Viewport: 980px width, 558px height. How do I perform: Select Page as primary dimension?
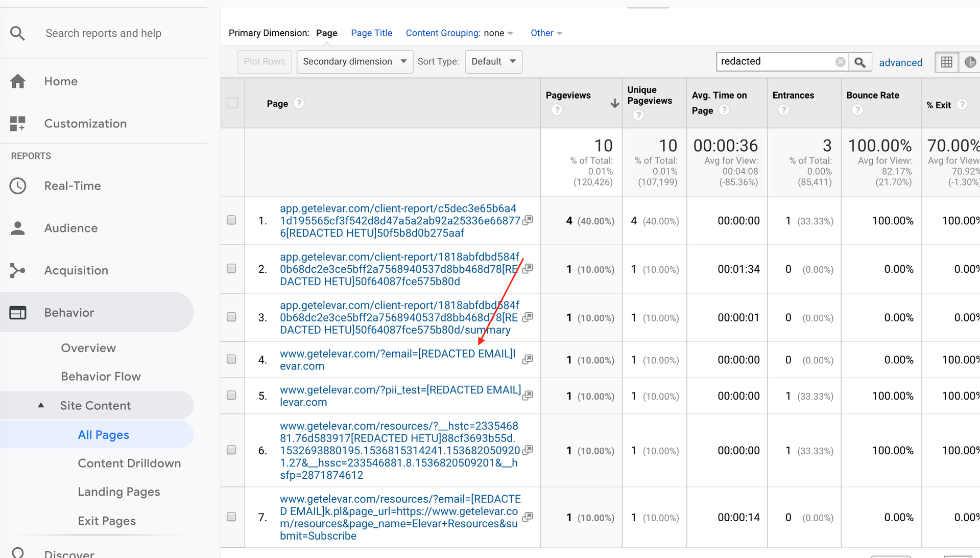point(326,33)
